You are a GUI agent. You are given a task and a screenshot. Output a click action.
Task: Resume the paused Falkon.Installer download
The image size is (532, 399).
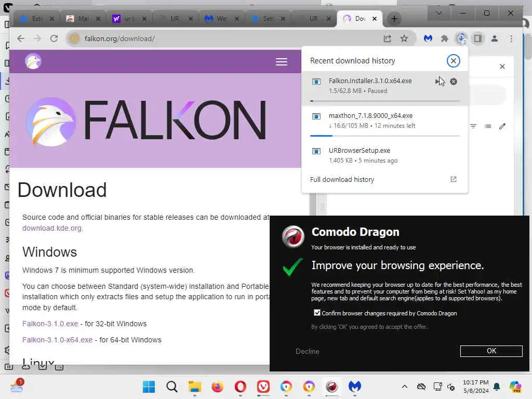(438, 82)
